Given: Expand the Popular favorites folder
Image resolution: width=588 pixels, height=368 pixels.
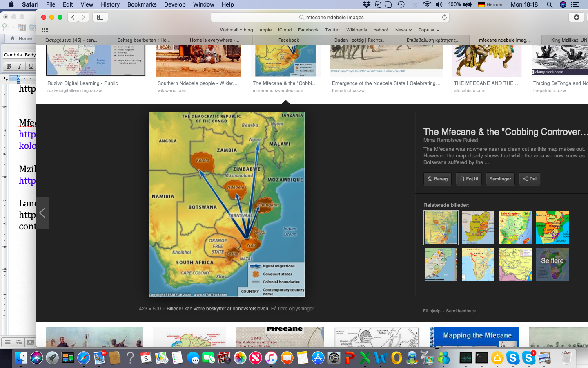Looking at the screenshot, I should tap(429, 30).
